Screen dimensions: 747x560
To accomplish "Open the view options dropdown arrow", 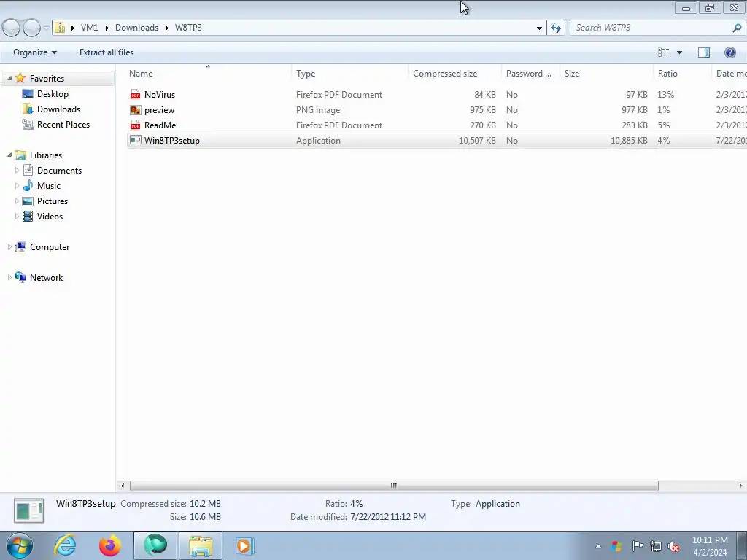I will 679,52.
